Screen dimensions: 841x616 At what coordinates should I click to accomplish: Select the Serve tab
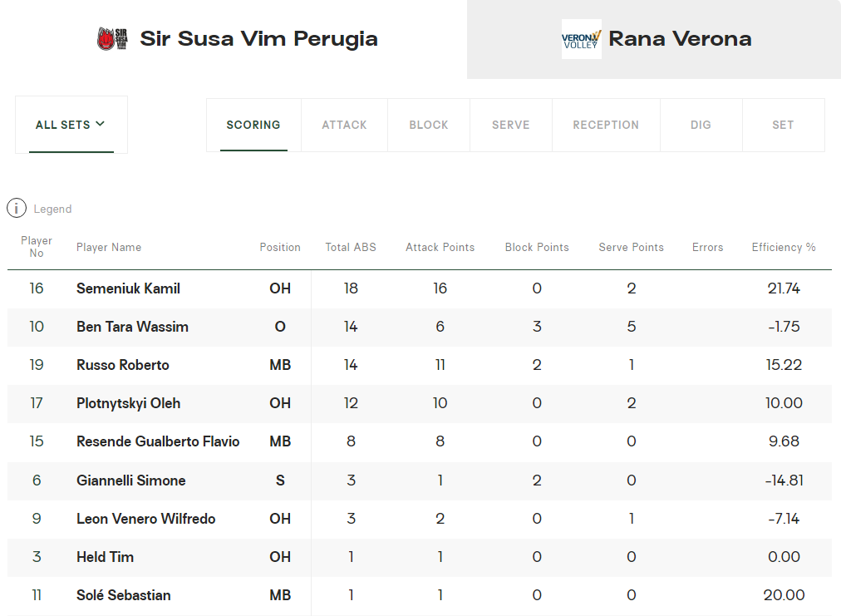510,125
